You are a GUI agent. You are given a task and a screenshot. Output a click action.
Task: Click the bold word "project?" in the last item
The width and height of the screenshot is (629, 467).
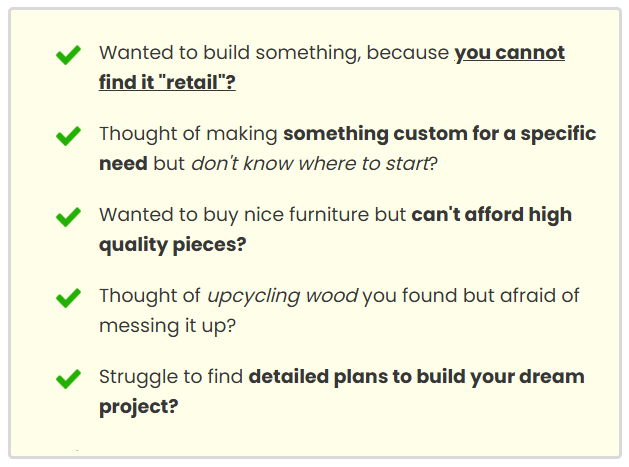click(x=138, y=406)
